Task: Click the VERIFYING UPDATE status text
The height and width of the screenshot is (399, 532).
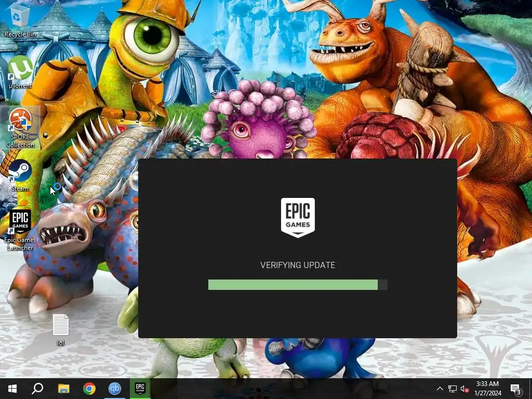Action: (298, 265)
